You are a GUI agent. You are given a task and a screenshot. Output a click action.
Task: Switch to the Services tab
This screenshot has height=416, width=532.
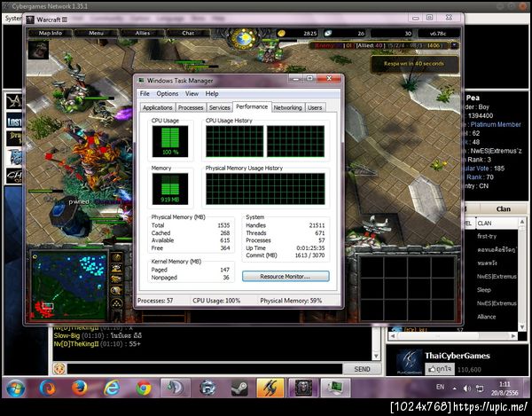(x=220, y=107)
